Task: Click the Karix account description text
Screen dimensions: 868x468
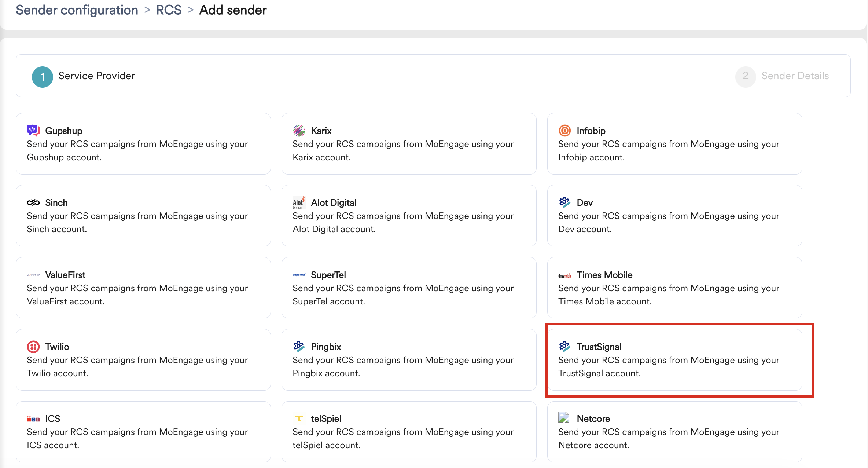Action: [403, 151]
